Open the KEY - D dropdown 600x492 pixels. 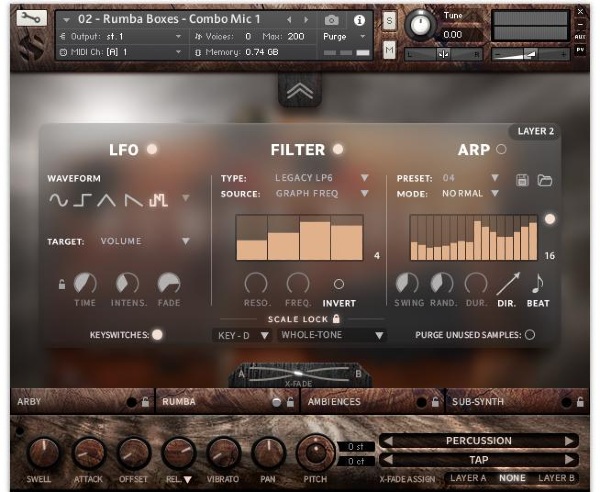[x=242, y=336]
